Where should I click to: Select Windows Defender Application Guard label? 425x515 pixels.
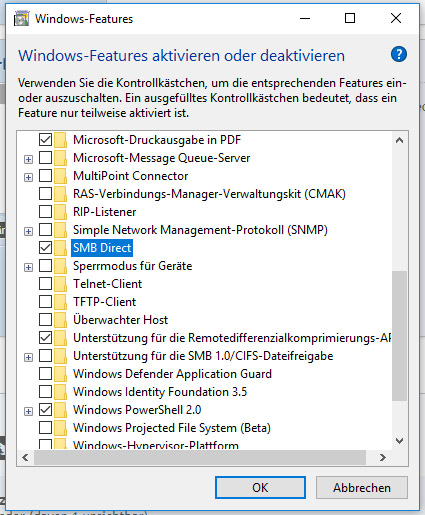tap(172, 374)
